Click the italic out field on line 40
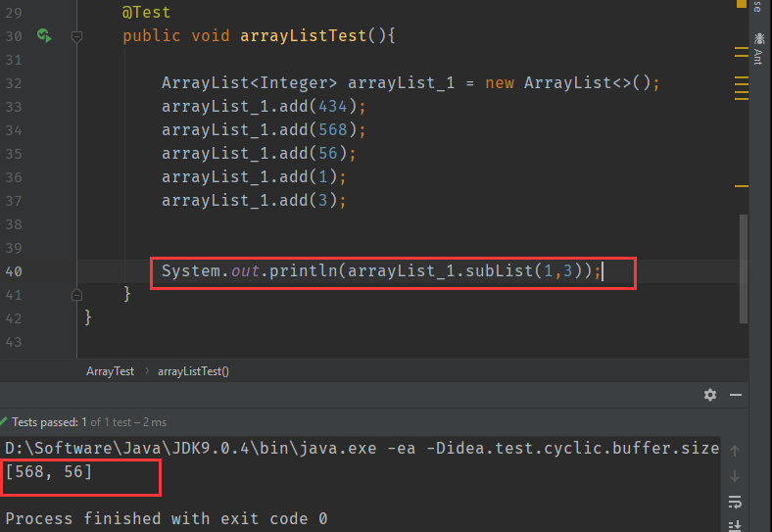Viewport: 772px width, 532px height. pos(245,271)
